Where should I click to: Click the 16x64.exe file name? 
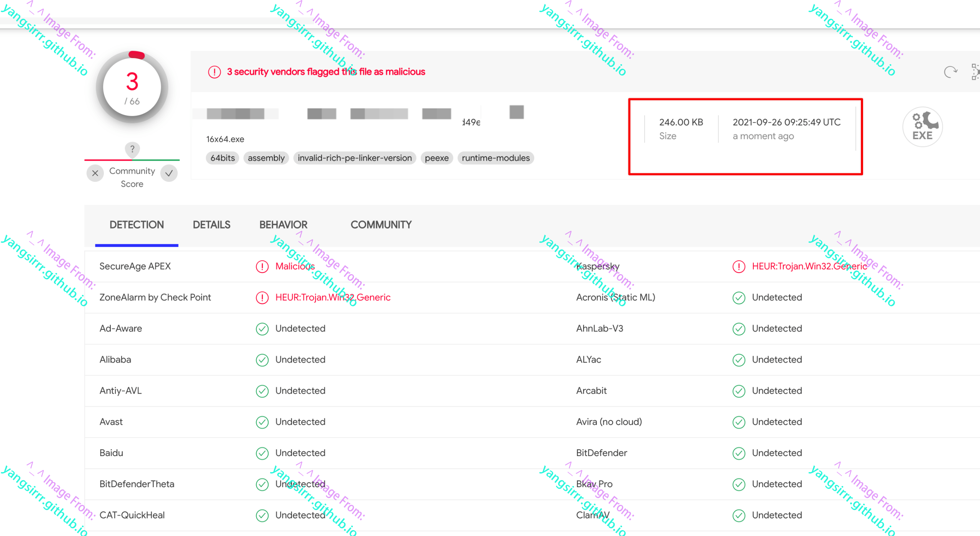click(225, 139)
